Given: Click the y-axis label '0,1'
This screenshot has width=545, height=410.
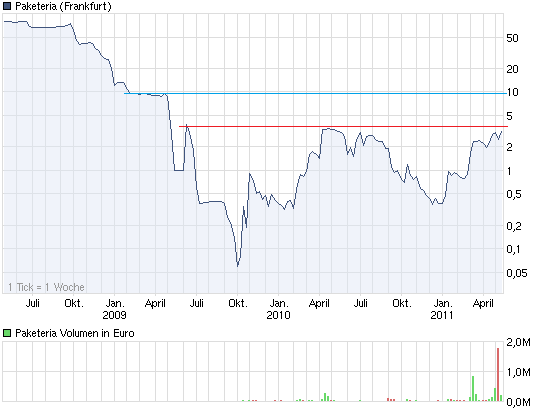Looking at the screenshot, I should pyautogui.click(x=513, y=249).
